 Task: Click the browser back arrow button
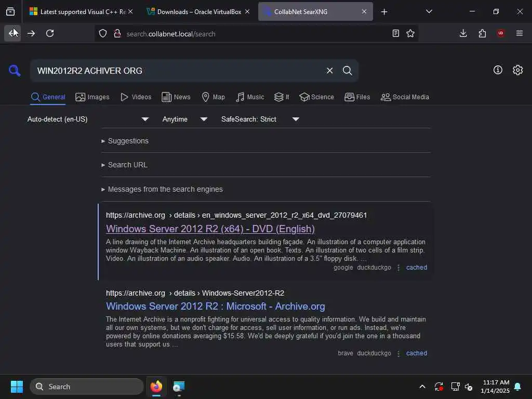(x=12, y=33)
